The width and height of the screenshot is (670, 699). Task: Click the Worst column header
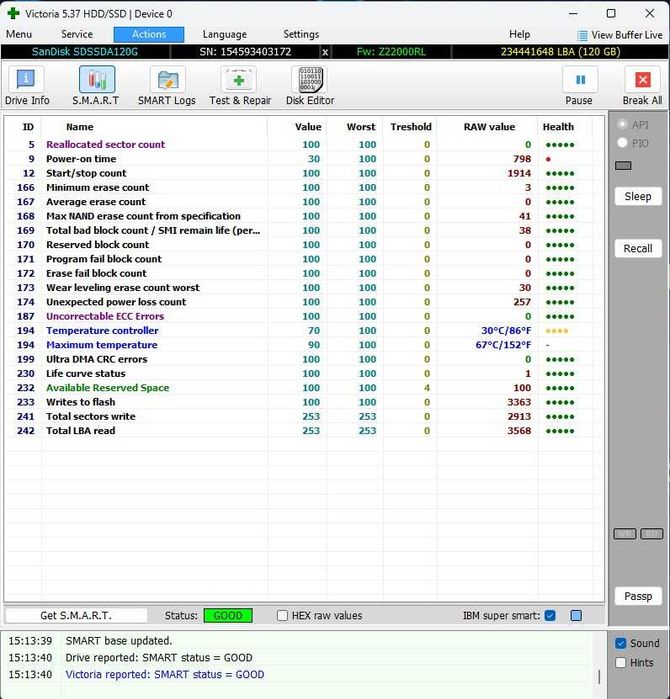tap(361, 127)
